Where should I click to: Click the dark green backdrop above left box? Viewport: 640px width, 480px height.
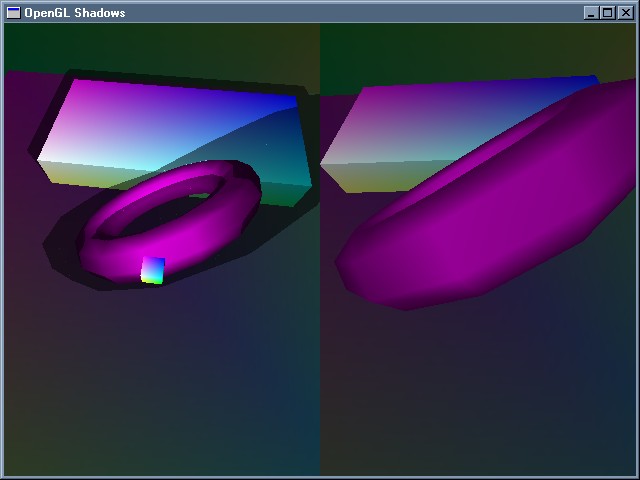(x=160, y=45)
